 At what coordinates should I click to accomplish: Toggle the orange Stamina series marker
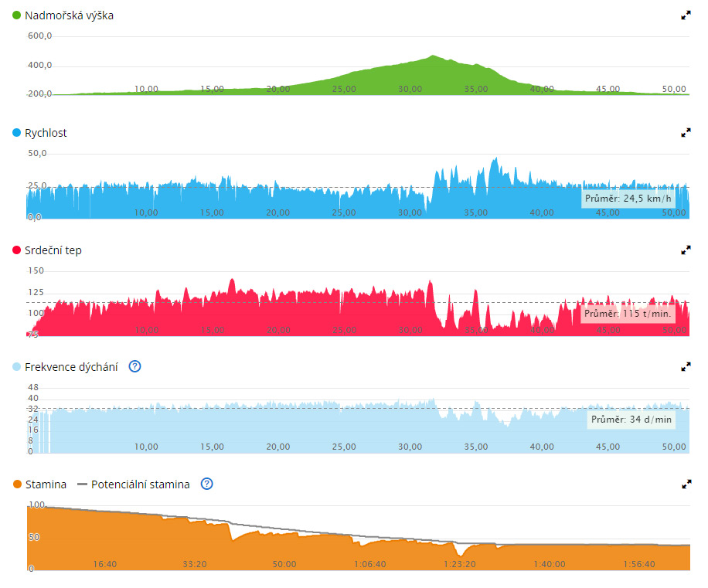point(17,485)
